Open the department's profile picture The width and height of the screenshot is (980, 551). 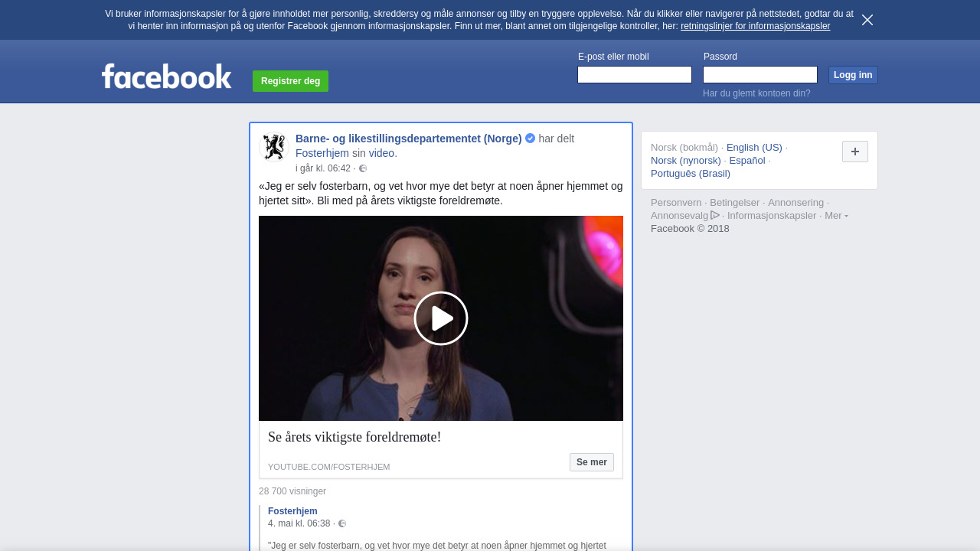pos(273,148)
